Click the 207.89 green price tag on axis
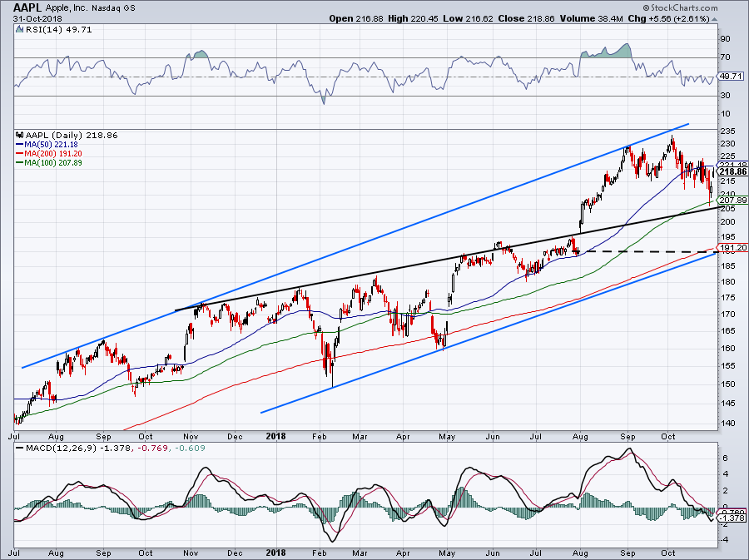 [733, 201]
